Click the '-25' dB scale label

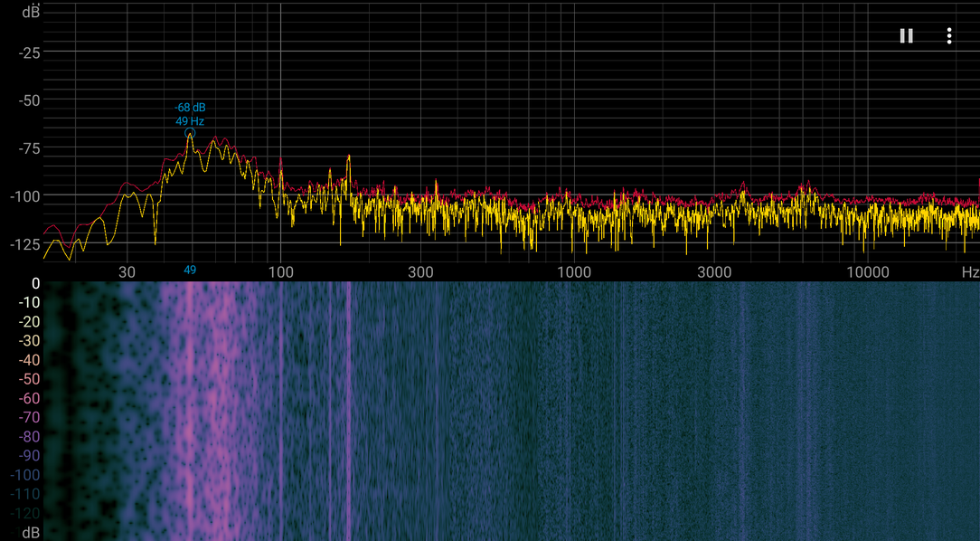(29, 53)
